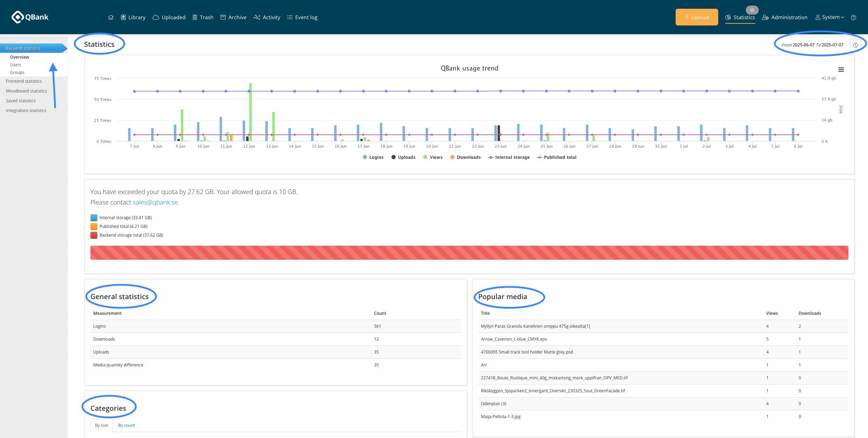The image size is (868, 438).
Task: Click the notification badge above Statistics
Action: 752,10
